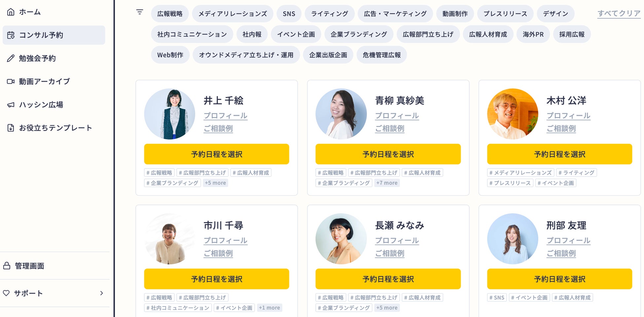
Task: Toggle the SNS filter chip
Action: tap(289, 14)
